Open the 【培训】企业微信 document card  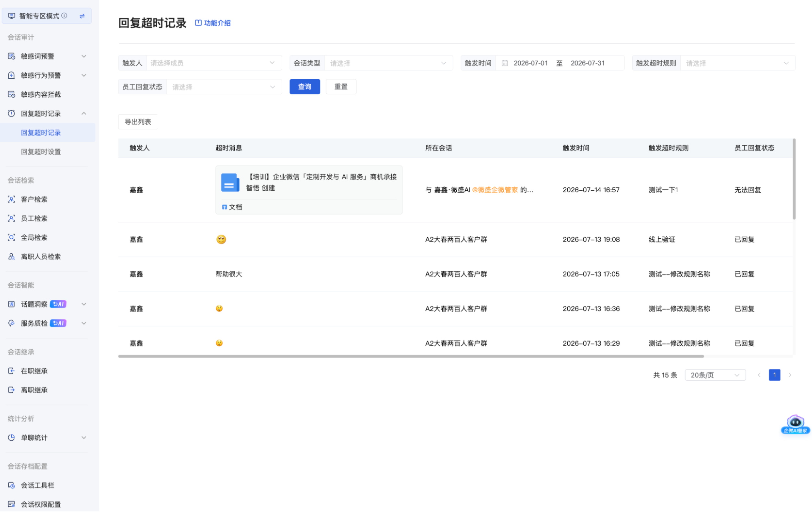(x=309, y=190)
